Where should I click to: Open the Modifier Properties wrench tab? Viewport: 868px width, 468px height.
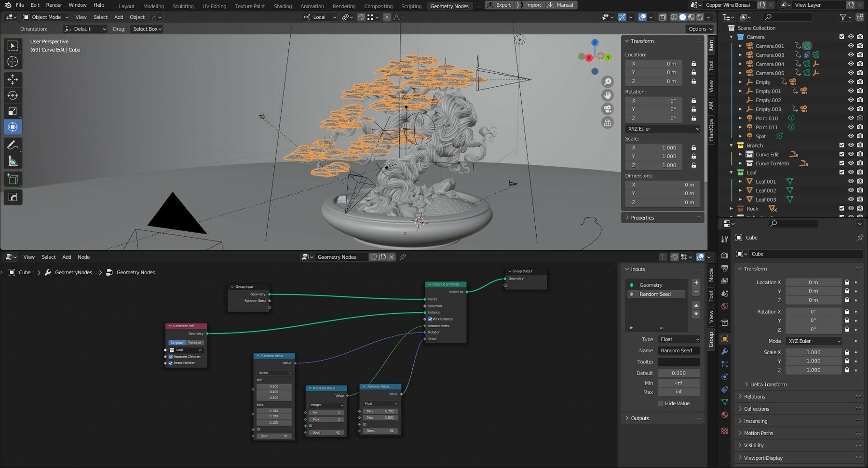pyautogui.click(x=725, y=352)
